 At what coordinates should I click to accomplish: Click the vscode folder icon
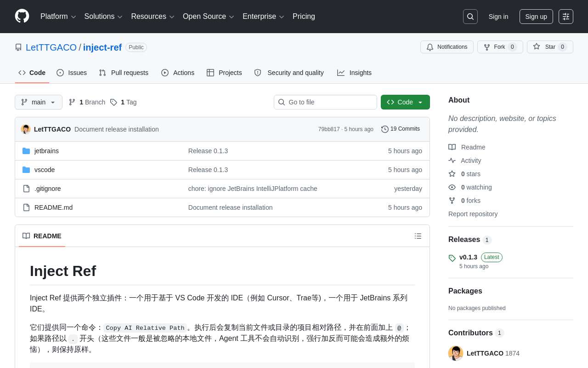pos(26,170)
